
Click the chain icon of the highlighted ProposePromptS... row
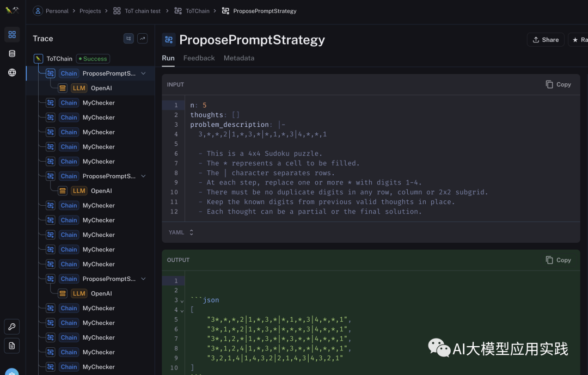click(x=51, y=73)
